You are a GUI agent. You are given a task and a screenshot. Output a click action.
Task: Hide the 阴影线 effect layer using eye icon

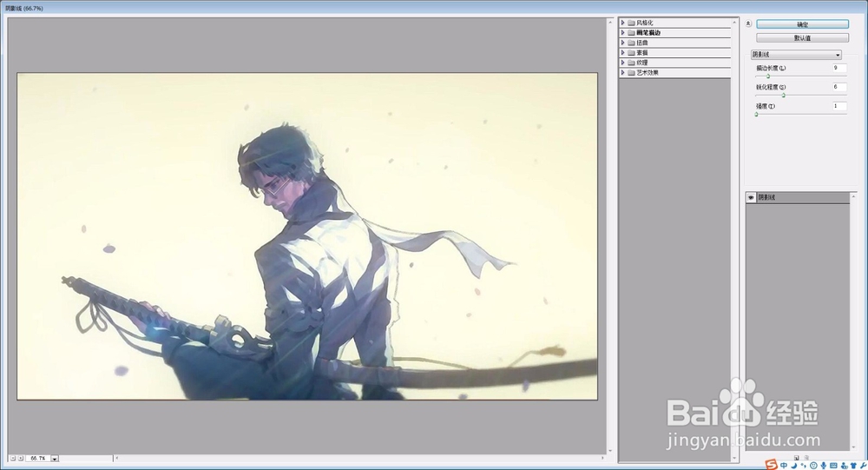pos(751,197)
